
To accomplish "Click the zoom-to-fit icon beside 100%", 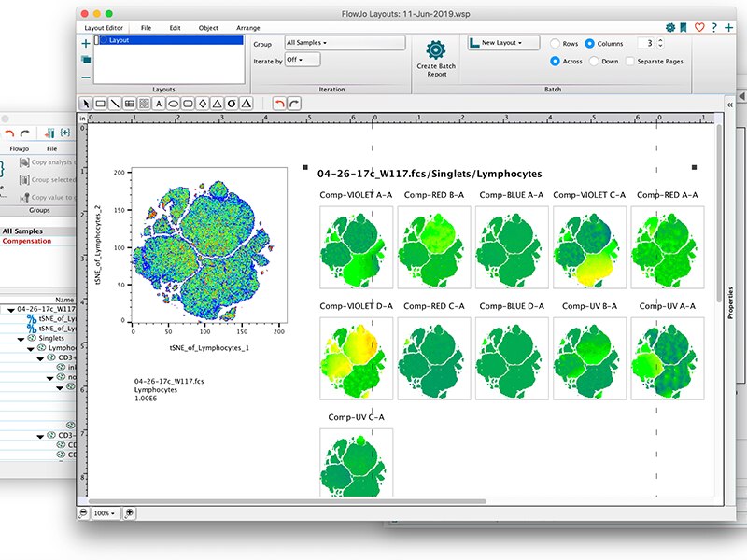I will 129,512.
